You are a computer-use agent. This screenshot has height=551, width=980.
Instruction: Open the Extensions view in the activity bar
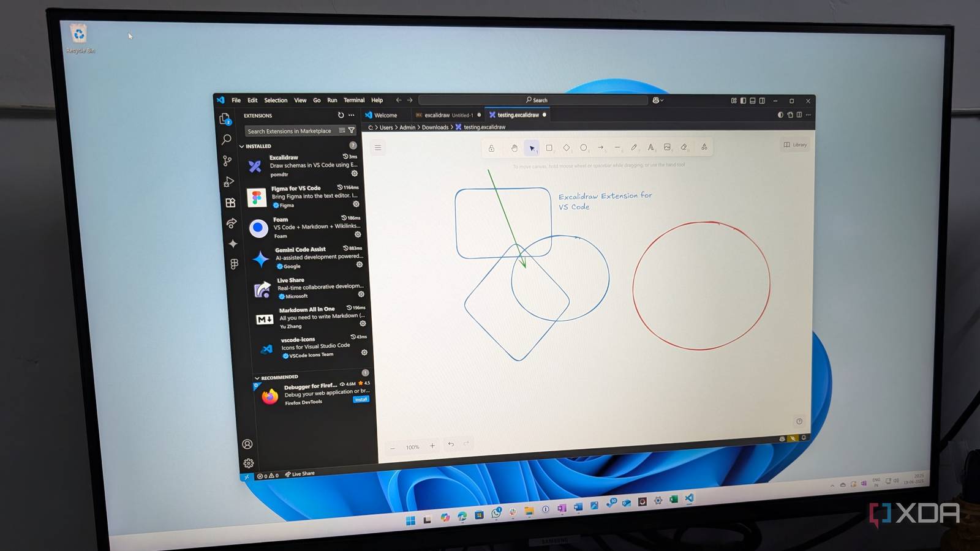click(x=230, y=203)
